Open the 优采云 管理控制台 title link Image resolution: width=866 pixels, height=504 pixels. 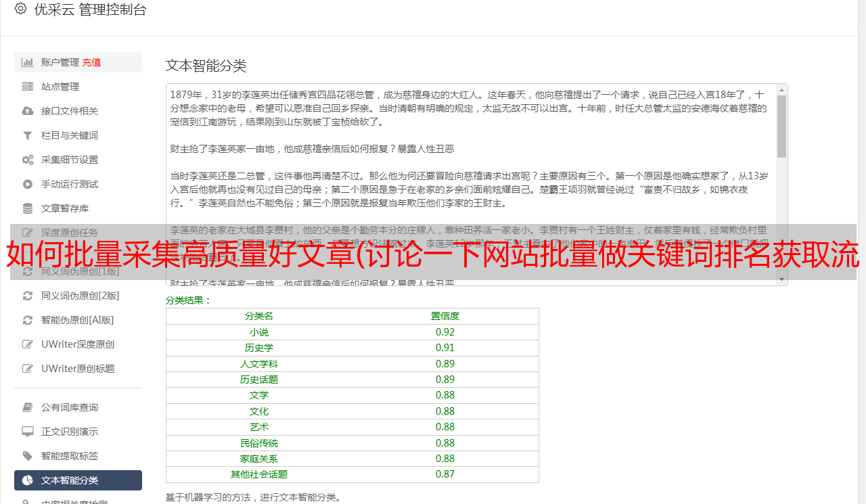90,9
